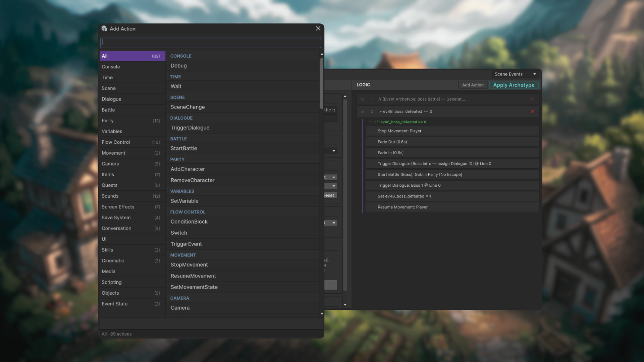Choose the TriggerEvent action
The image size is (644, 362).
click(243, 244)
